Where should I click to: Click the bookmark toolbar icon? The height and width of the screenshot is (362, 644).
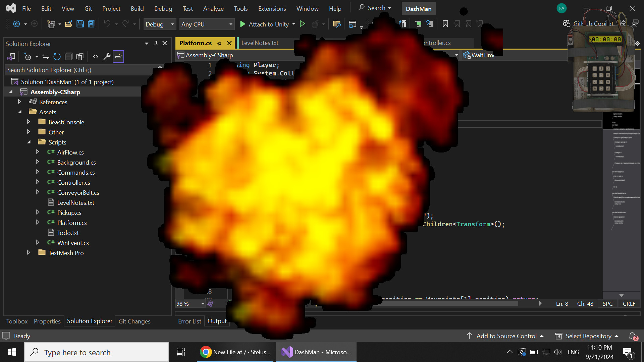point(445,24)
